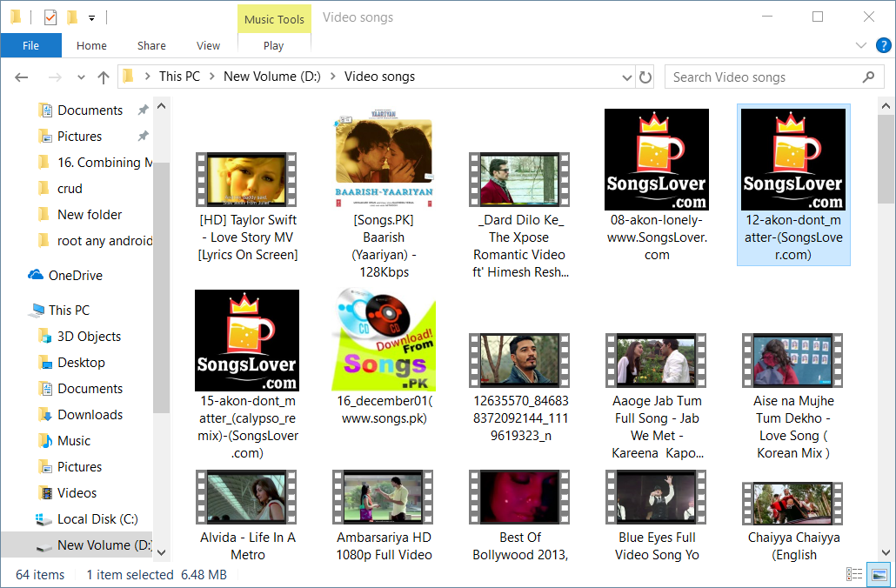The height and width of the screenshot is (588, 896).
Task: Click the file list scroll down arrow
Action: [886, 552]
